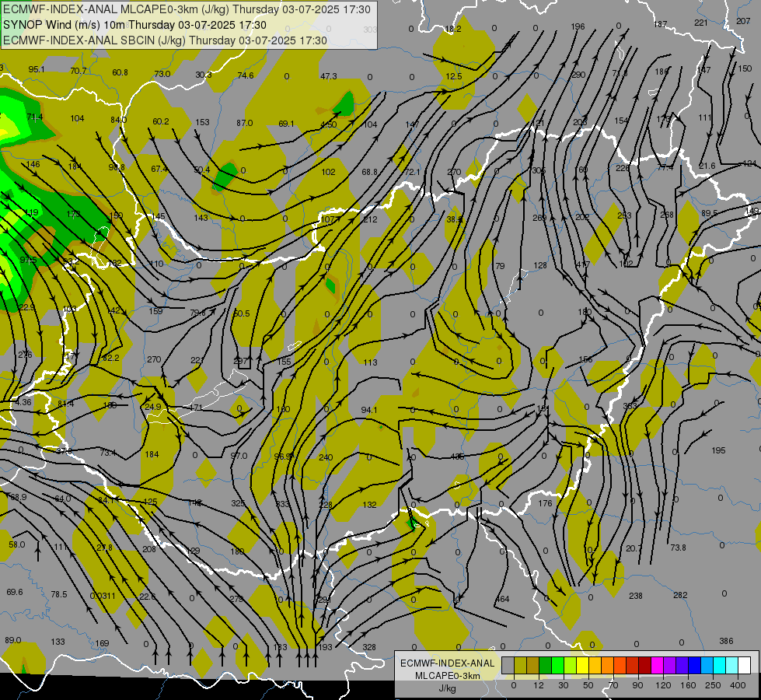Click the map value '325'

(238, 503)
